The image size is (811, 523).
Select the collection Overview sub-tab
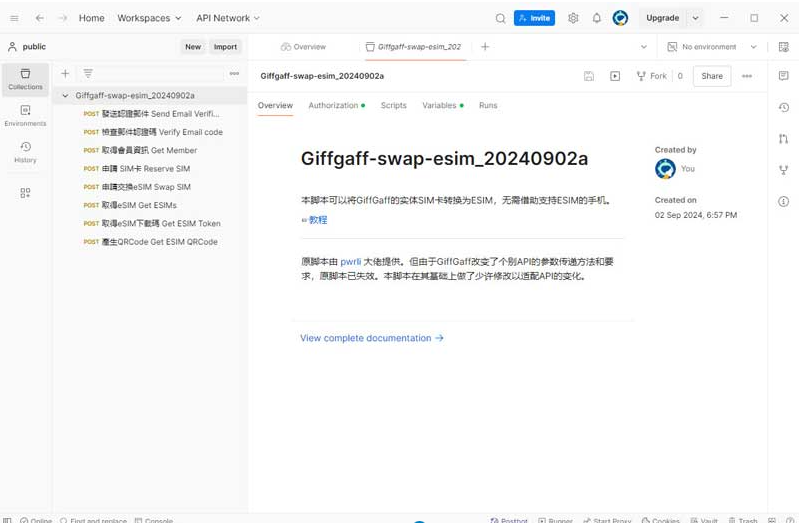pos(275,106)
